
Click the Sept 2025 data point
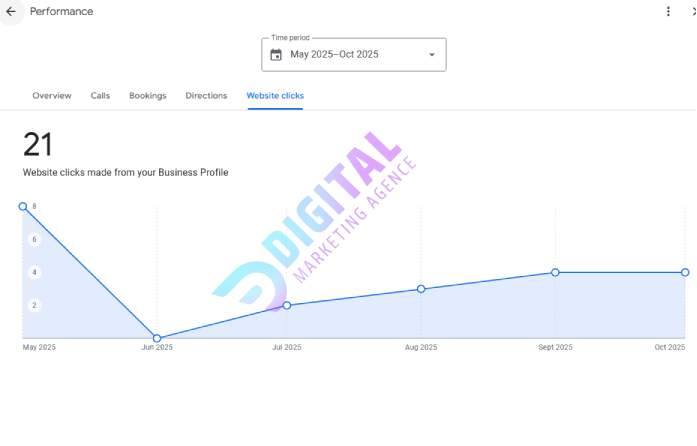[555, 272]
